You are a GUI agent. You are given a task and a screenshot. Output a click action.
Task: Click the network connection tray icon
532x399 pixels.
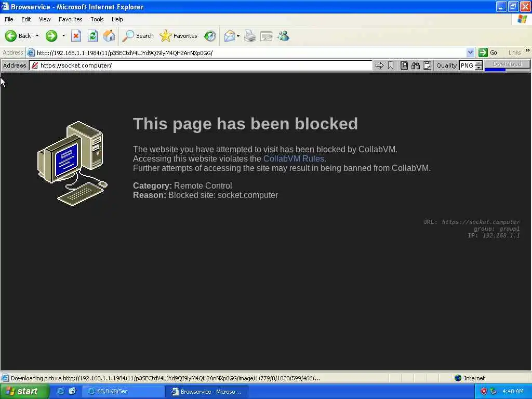(x=494, y=391)
